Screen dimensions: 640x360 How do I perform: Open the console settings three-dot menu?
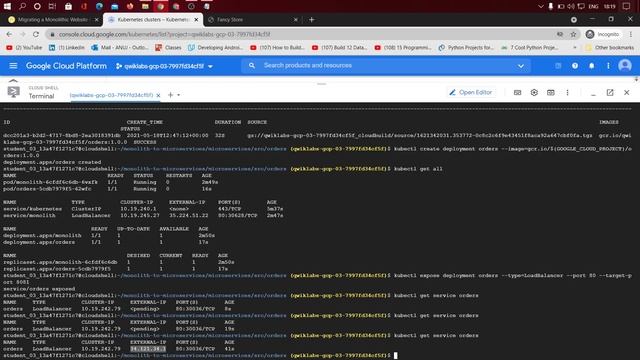[x=608, y=66]
